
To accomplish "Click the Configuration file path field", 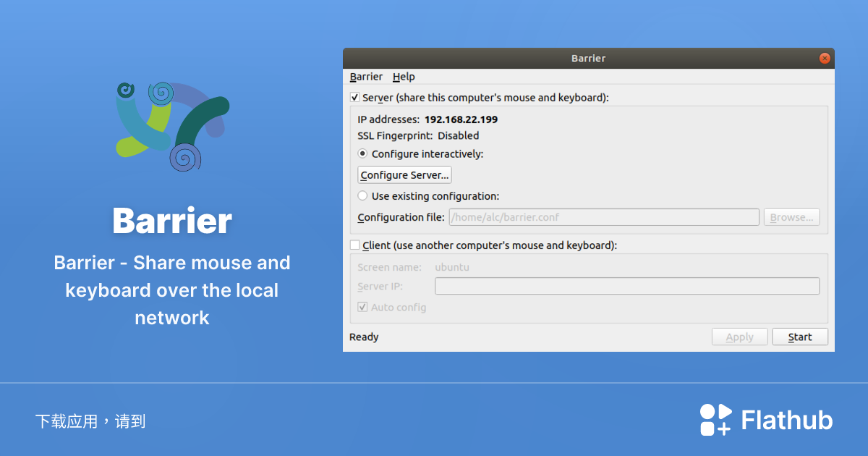I will pos(603,217).
